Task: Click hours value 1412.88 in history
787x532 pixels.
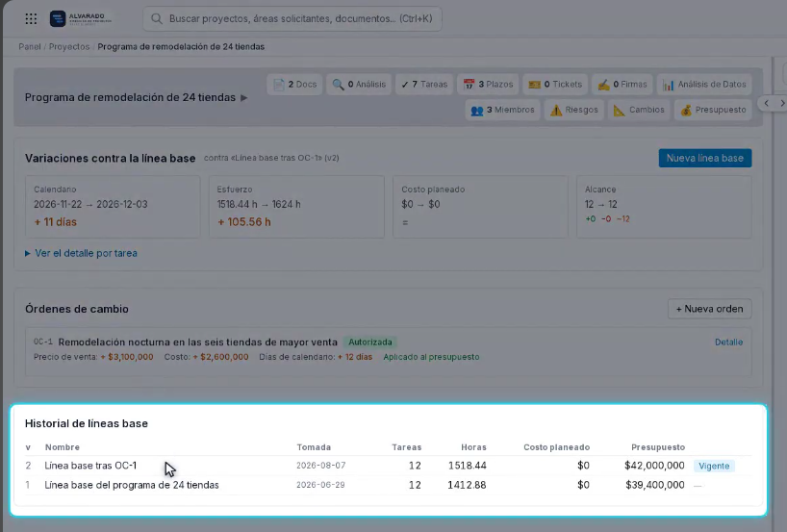Action: (468, 485)
